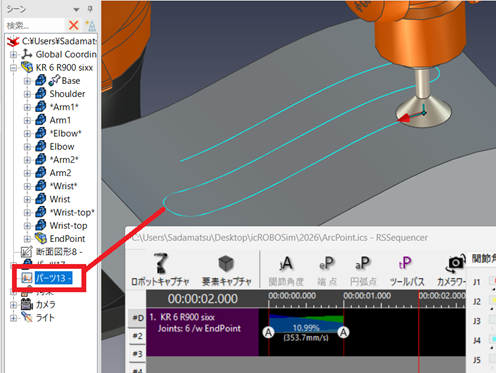The width and height of the screenshot is (496, 373).
Task: Click the 関節角度 jA tool
Action: pyautogui.click(x=286, y=271)
